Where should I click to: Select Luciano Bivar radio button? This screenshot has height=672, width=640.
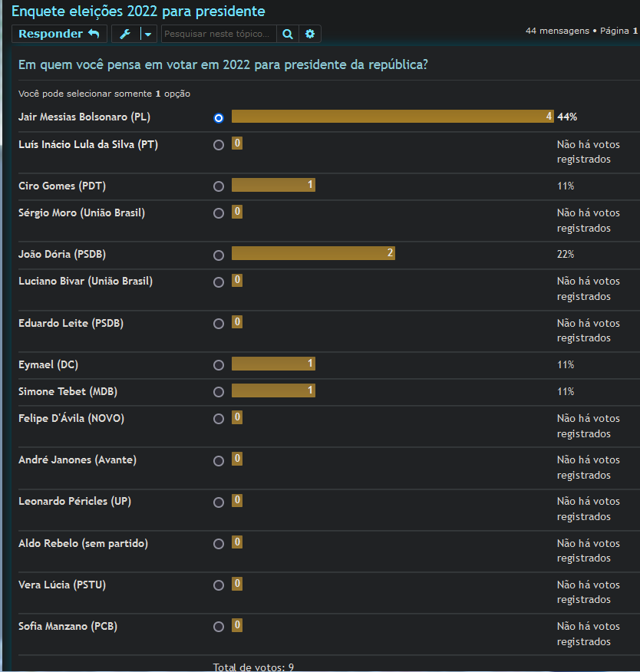point(219,282)
